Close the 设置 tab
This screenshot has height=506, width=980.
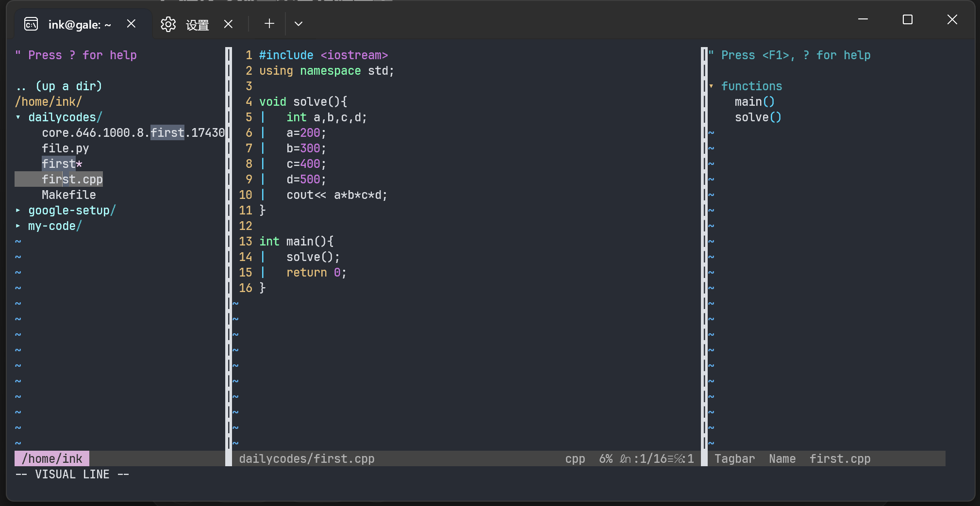[x=228, y=24]
